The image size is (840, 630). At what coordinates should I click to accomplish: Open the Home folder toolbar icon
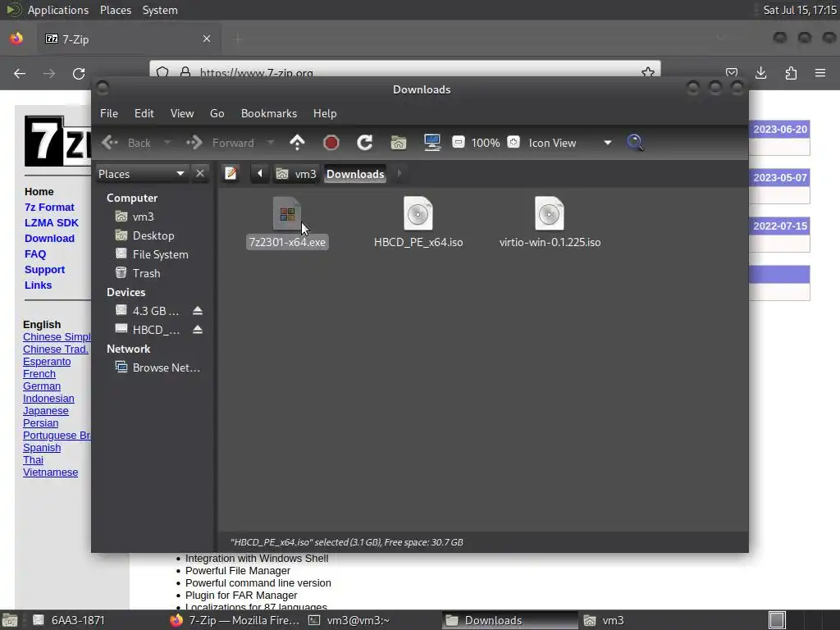click(399, 143)
